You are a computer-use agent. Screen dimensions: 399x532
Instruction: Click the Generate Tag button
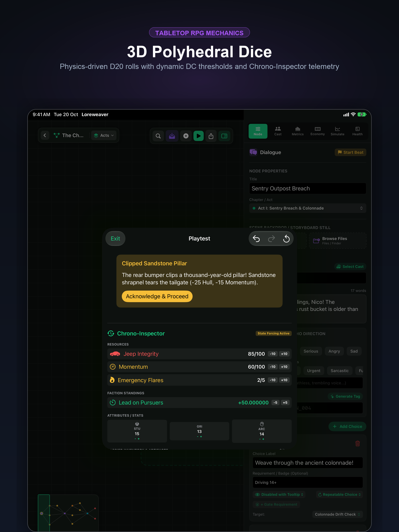[x=345, y=396]
